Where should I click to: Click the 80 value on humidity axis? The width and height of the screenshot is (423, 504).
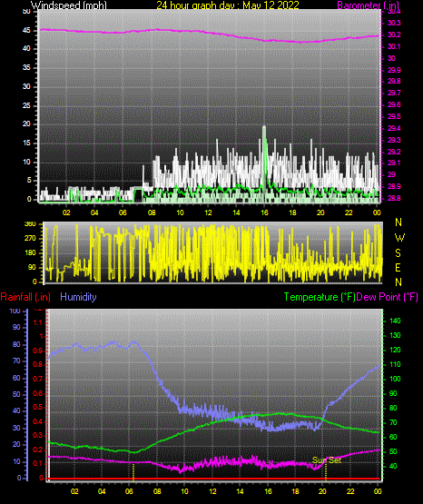click(16, 344)
